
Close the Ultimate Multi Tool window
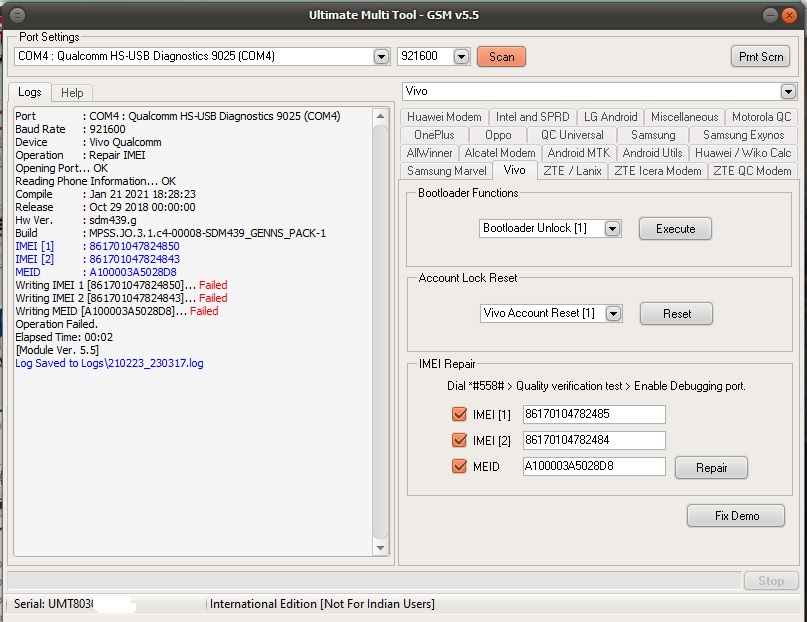click(789, 15)
